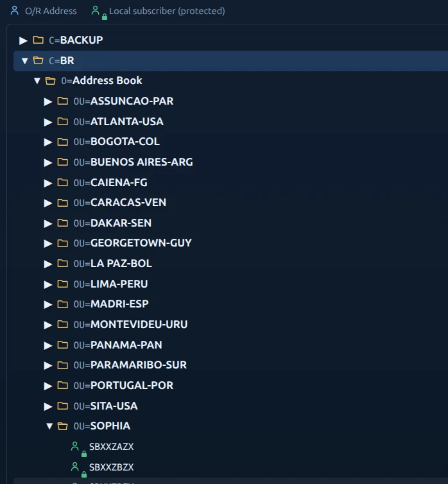The height and width of the screenshot is (484, 448).
Task: Expand OU=CARACAS-VEN arrow
Action: click(x=48, y=203)
